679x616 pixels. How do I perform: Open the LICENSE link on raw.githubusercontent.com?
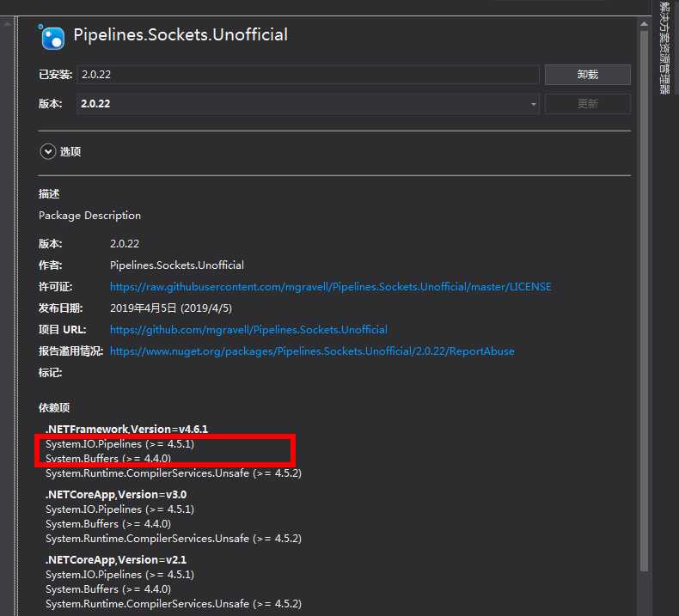[330, 287]
